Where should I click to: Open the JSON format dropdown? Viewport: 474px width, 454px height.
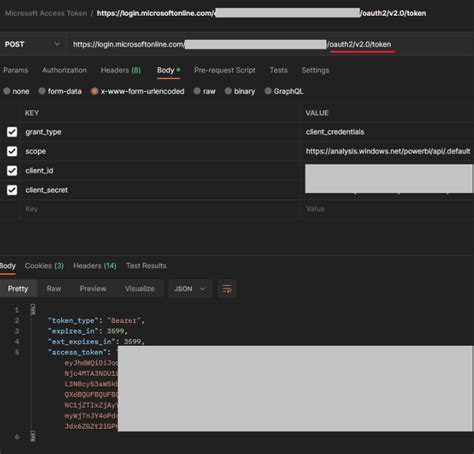click(189, 289)
